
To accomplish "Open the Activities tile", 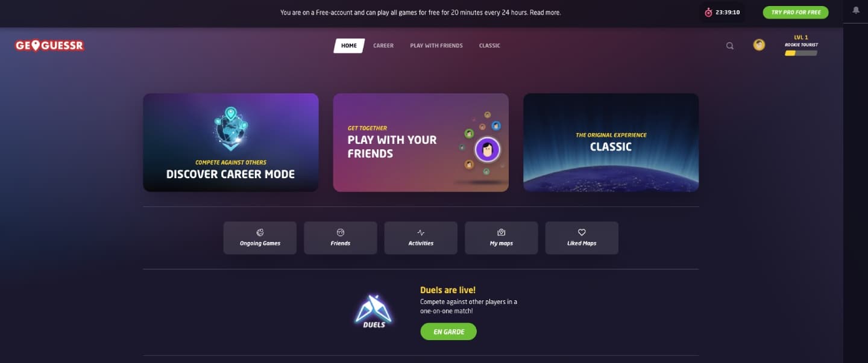I will click(x=421, y=238).
